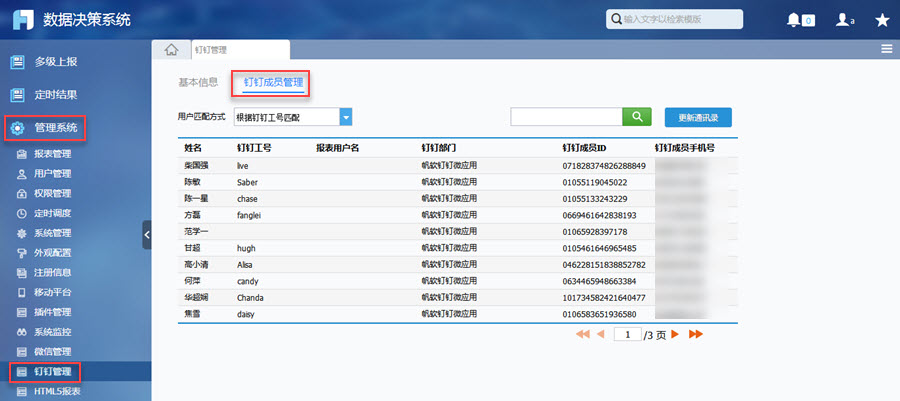Image resolution: width=900 pixels, height=401 pixels.
Task: Click the search magnifier in header
Action: click(x=616, y=19)
